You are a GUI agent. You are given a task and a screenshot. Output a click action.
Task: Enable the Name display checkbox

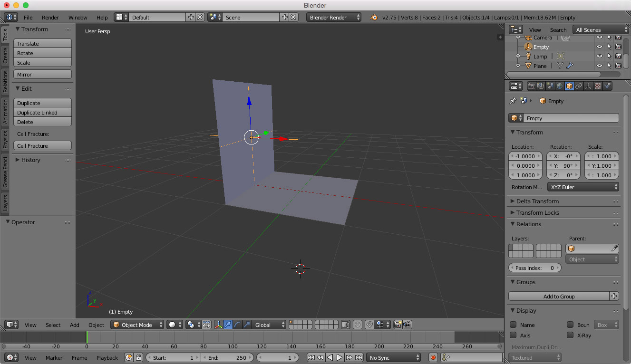pyautogui.click(x=513, y=325)
